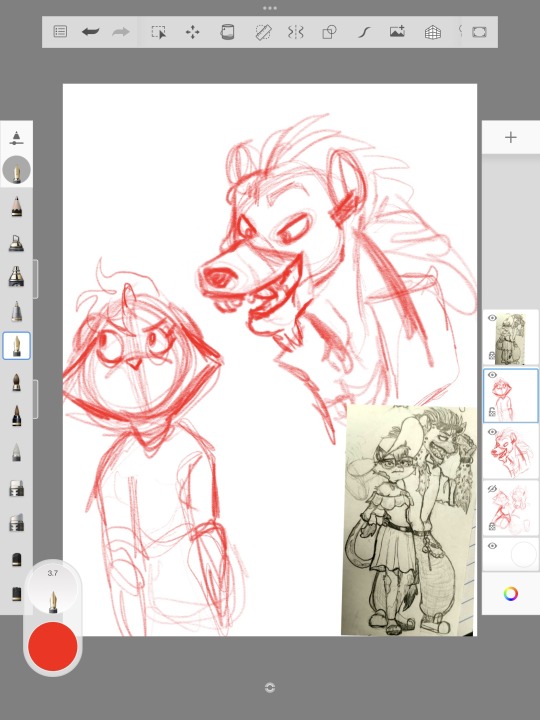The height and width of the screenshot is (720, 540).
Task: Select the large marker brush
Action: (x=17, y=277)
